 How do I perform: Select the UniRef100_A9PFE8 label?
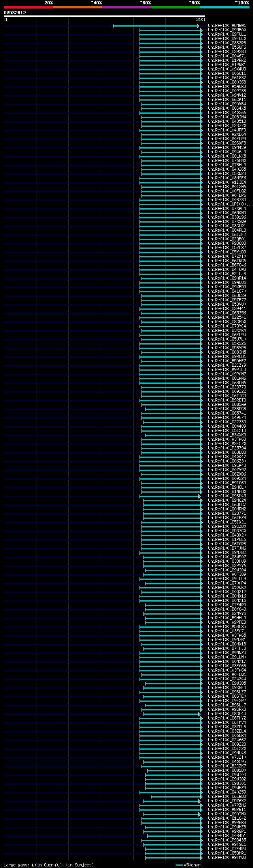click(x=227, y=622)
